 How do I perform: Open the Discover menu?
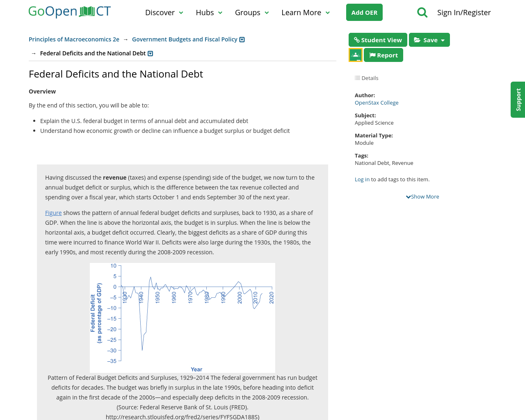tap(164, 13)
